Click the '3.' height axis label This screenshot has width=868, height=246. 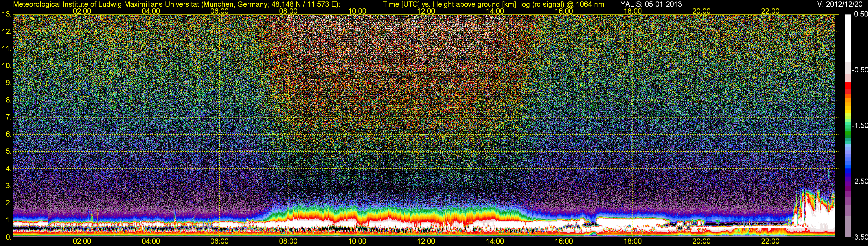click(x=8, y=186)
